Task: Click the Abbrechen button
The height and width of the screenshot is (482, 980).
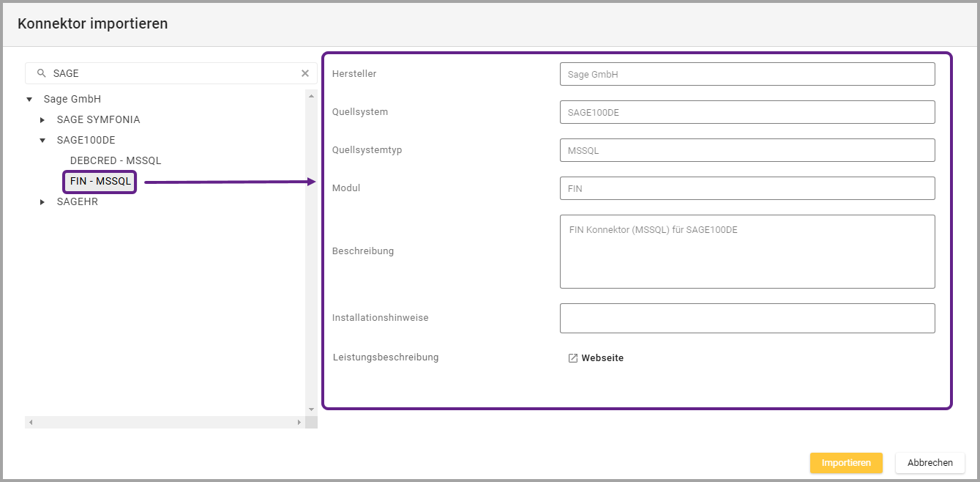Action: (930, 463)
